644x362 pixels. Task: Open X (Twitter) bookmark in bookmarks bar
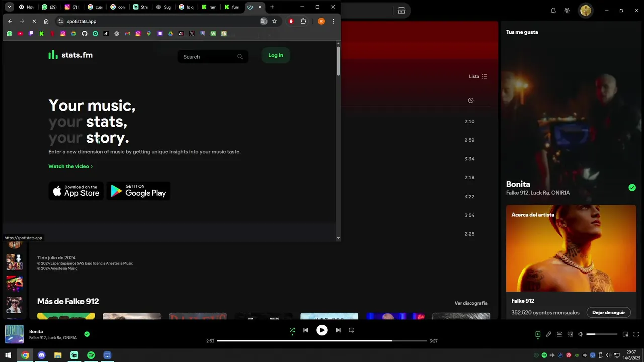tap(192, 34)
